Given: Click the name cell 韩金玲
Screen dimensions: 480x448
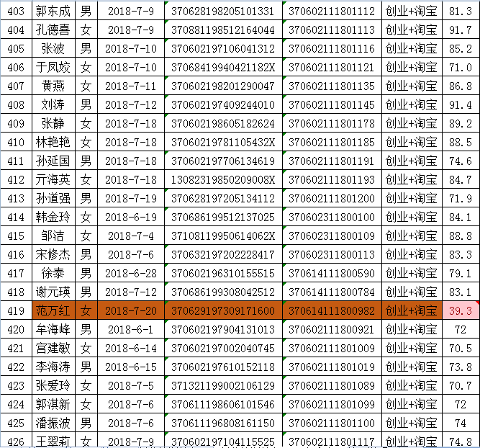Looking at the screenshot, I should (x=53, y=218).
